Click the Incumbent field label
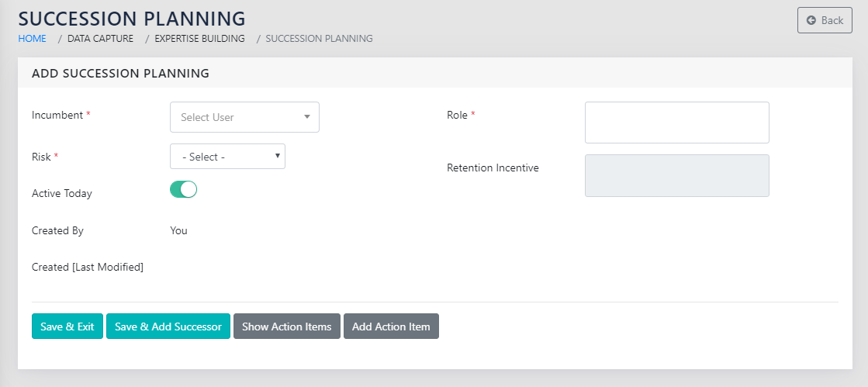 point(57,115)
